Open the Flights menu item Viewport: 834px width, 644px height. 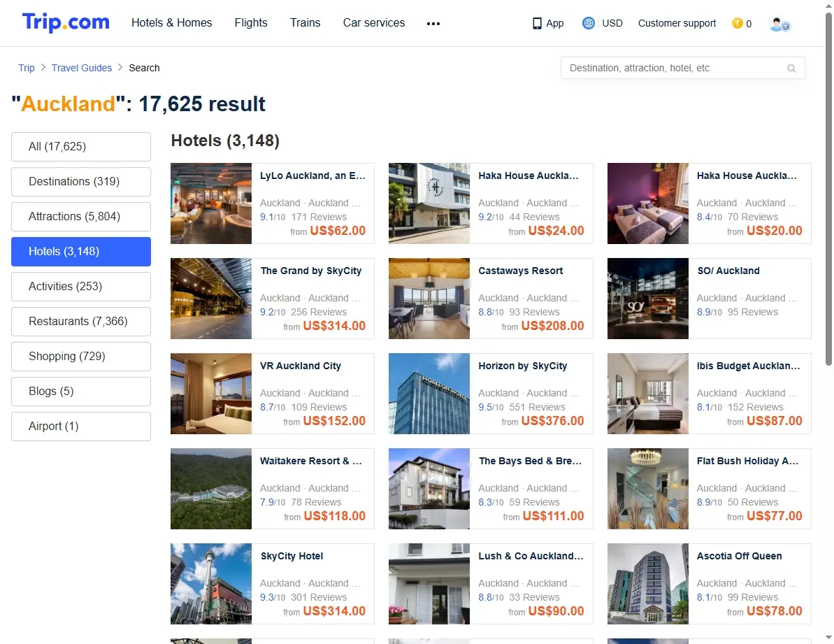251,23
